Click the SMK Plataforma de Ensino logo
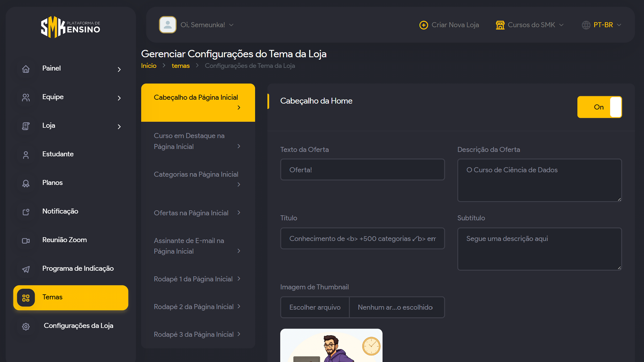The image size is (644, 362). pos(70,27)
